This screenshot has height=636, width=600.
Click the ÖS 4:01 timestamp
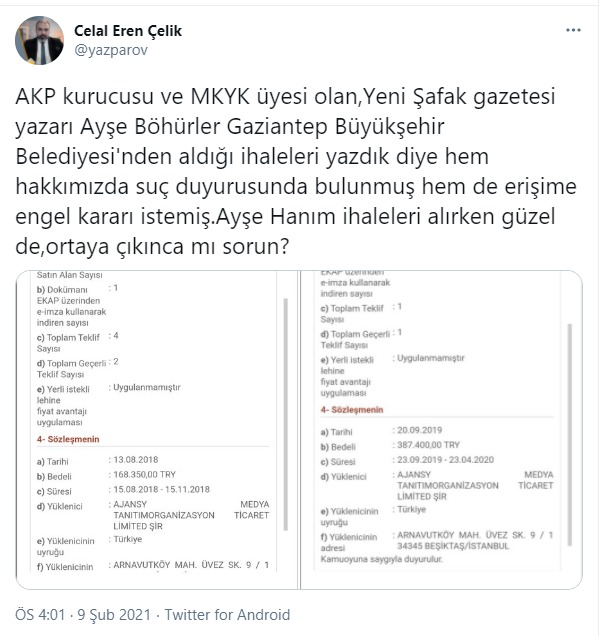pos(40,615)
